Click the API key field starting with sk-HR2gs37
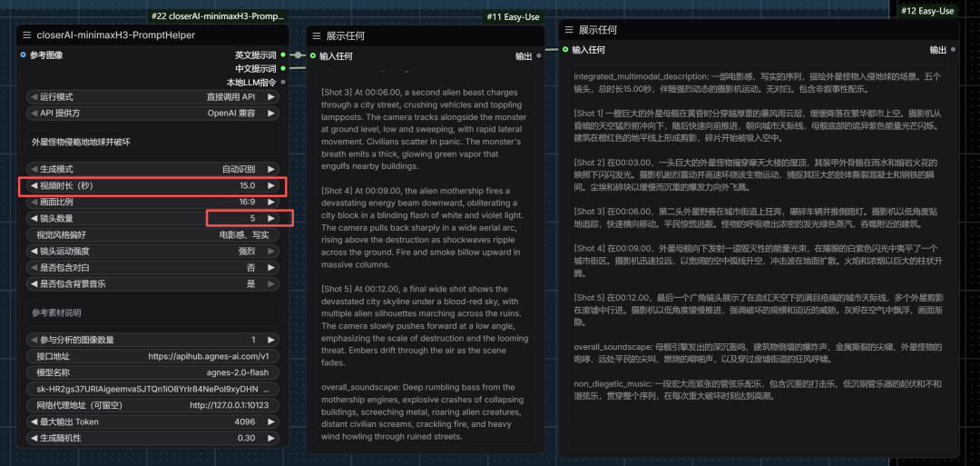Viewport: 980px width, 466px height. click(x=153, y=389)
